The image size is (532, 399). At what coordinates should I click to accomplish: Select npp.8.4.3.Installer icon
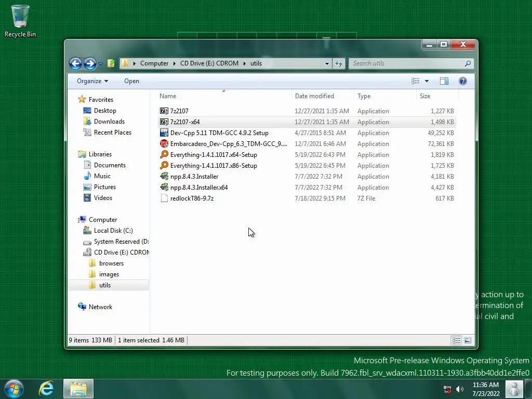(164, 177)
